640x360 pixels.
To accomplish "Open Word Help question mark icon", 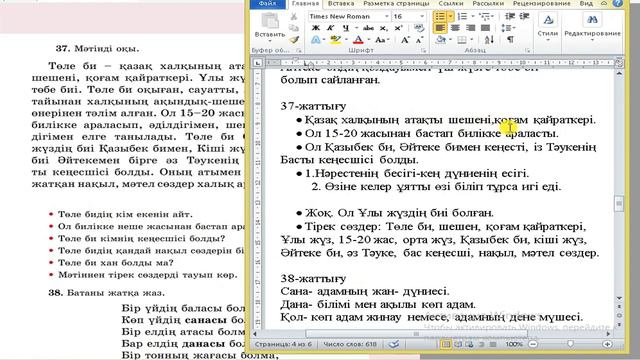I will click(618, 3).
